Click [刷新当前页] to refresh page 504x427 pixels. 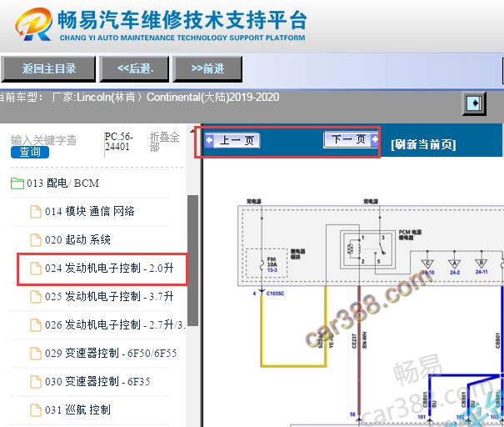point(423,144)
